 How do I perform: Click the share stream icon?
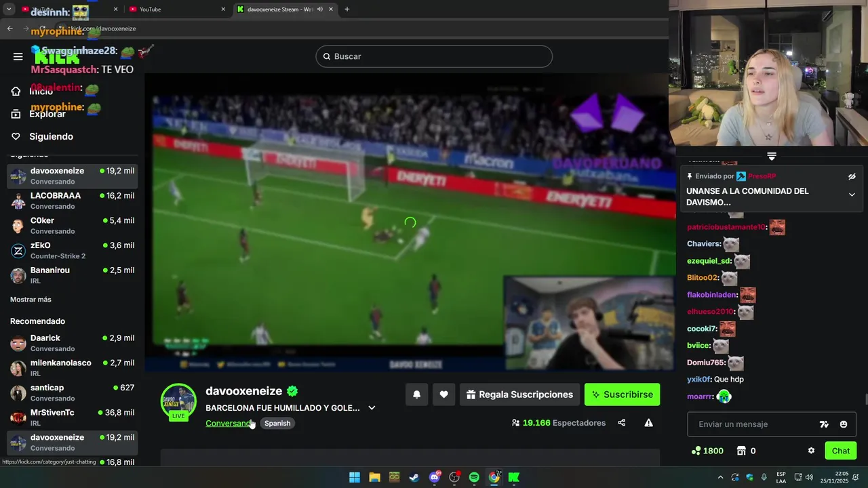coord(622,423)
